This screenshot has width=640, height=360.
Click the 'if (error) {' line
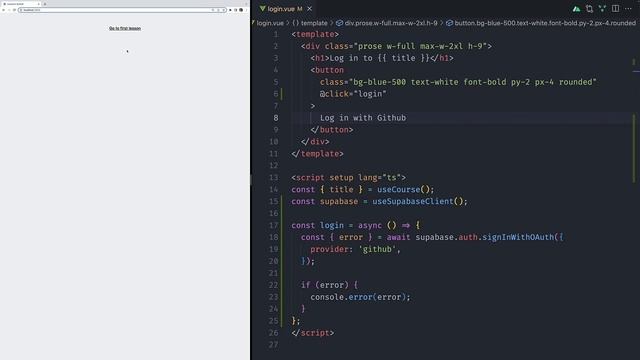329,285
